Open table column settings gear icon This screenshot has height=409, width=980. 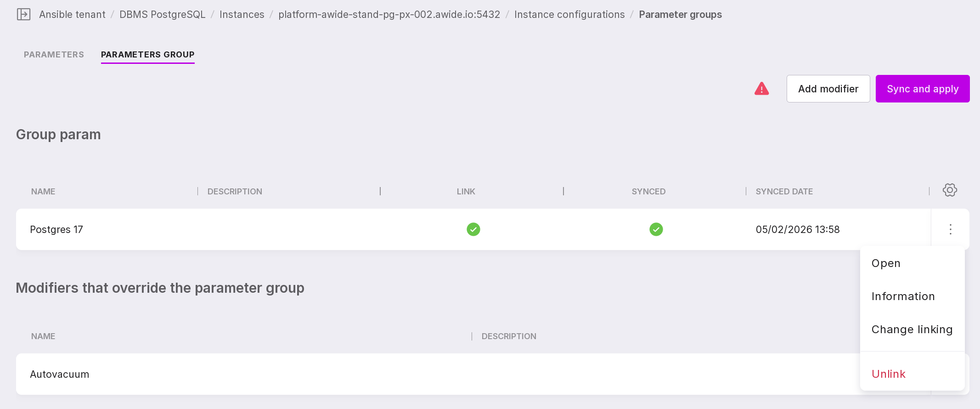pos(950,190)
